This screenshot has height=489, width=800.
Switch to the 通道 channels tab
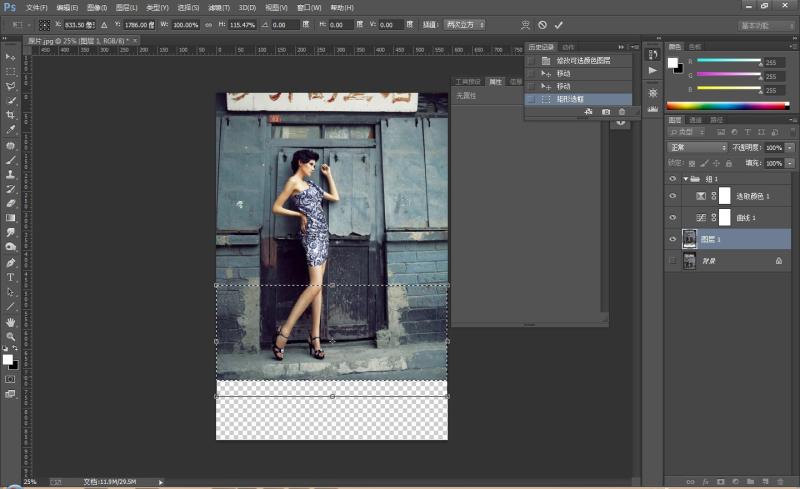point(695,120)
